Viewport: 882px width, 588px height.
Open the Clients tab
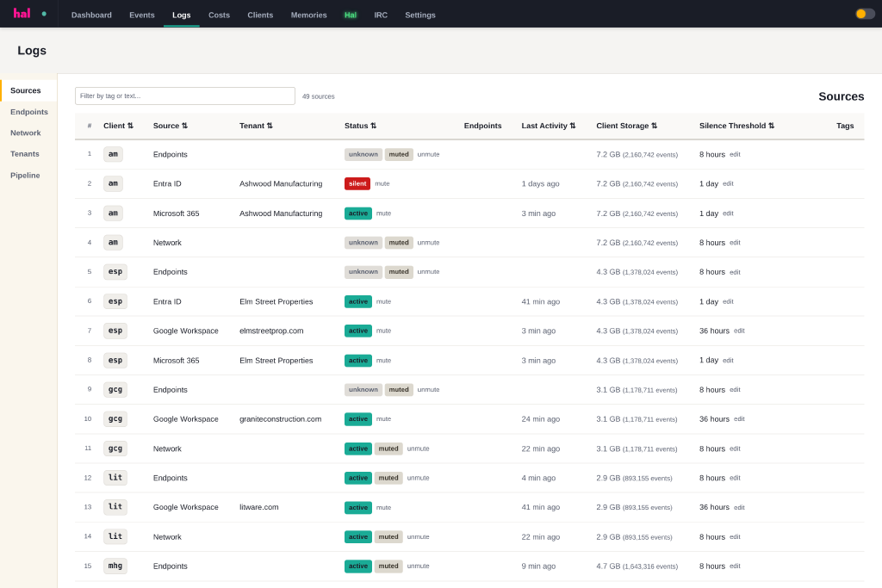[x=260, y=15]
